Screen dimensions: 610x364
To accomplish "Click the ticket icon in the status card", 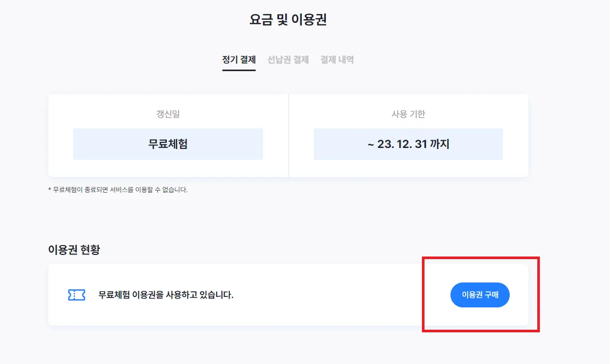I will coord(76,295).
